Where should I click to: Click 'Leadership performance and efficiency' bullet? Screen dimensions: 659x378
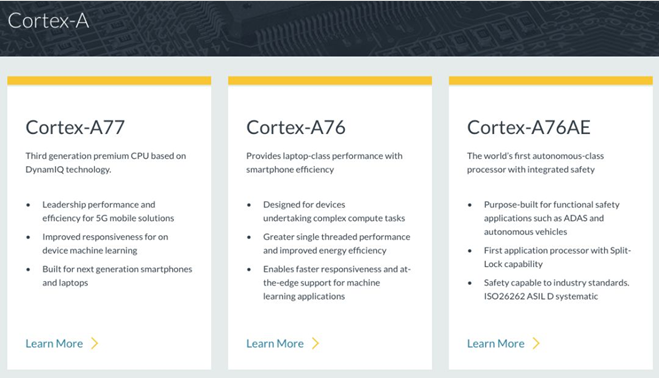click(108, 211)
